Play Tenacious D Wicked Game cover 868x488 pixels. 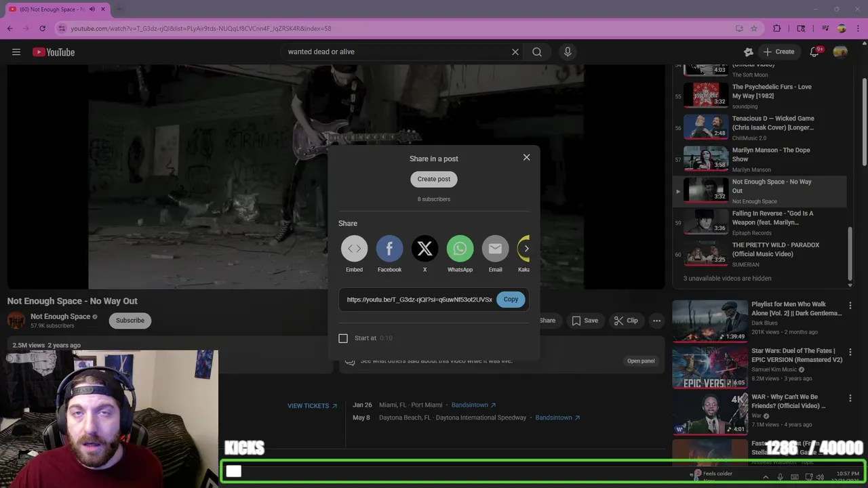(759, 127)
